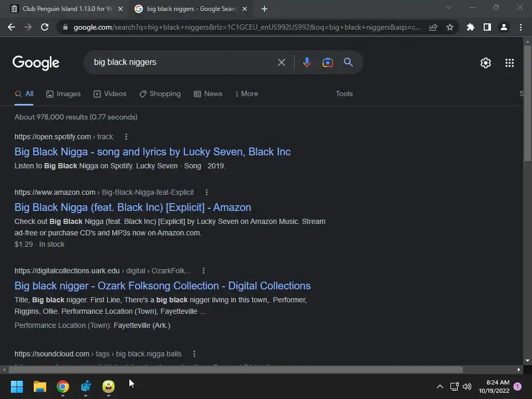Submit search with the magnifier icon

point(348,62)
